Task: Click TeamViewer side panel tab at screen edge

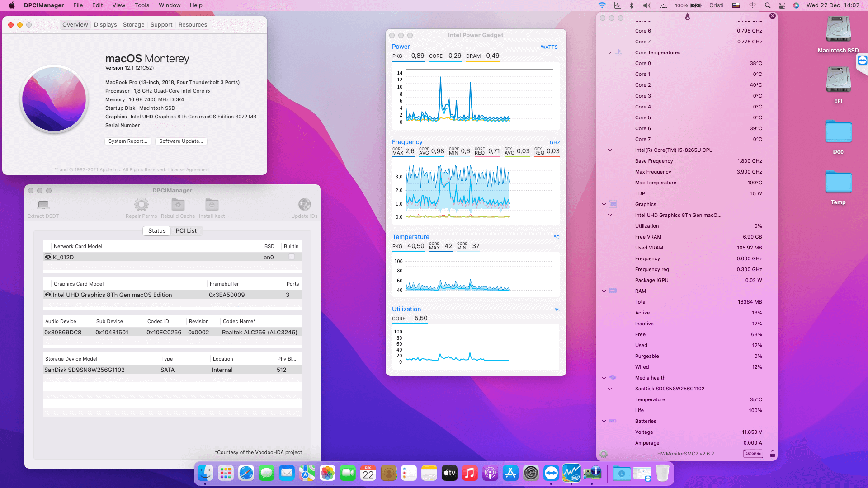Action: click(x=862, y=61)
